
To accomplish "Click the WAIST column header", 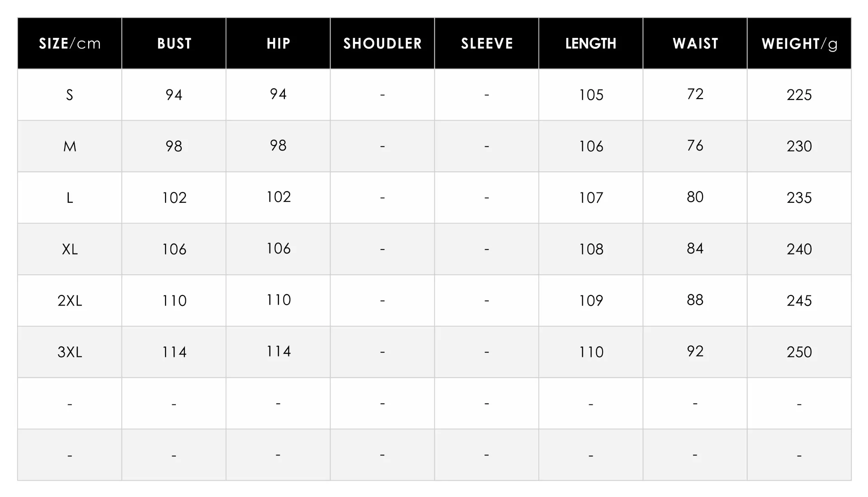I will [x=695, y=44].
